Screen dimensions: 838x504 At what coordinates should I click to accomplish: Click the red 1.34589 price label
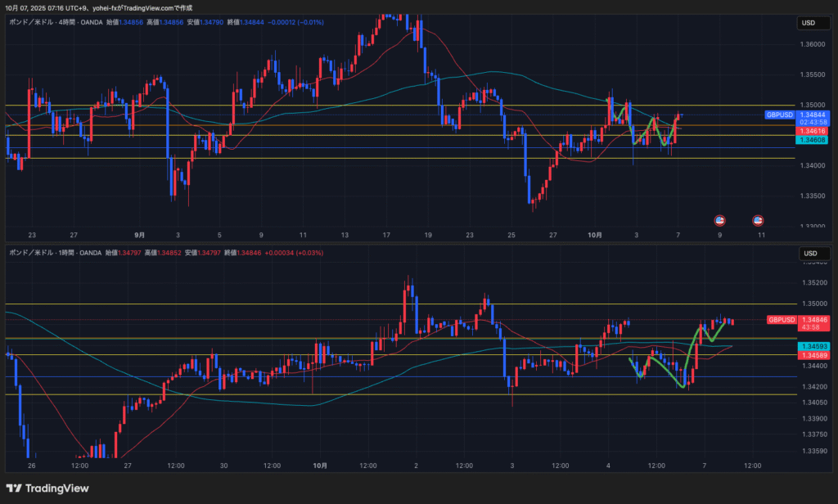(813, 355)
